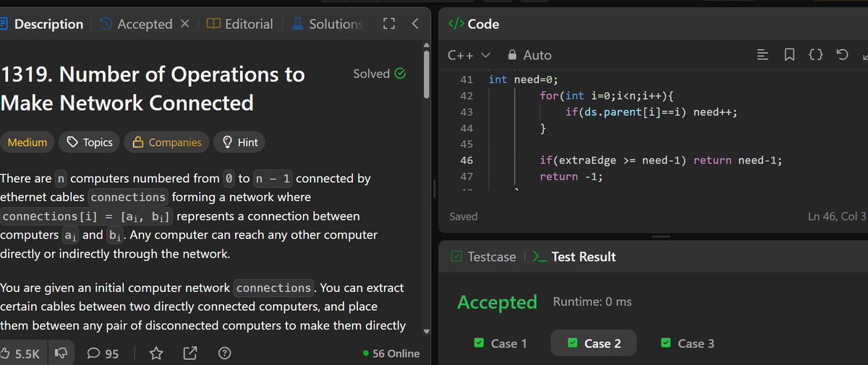
Task: Toggle the Auto lock setting
Action: tap(529, 55)
